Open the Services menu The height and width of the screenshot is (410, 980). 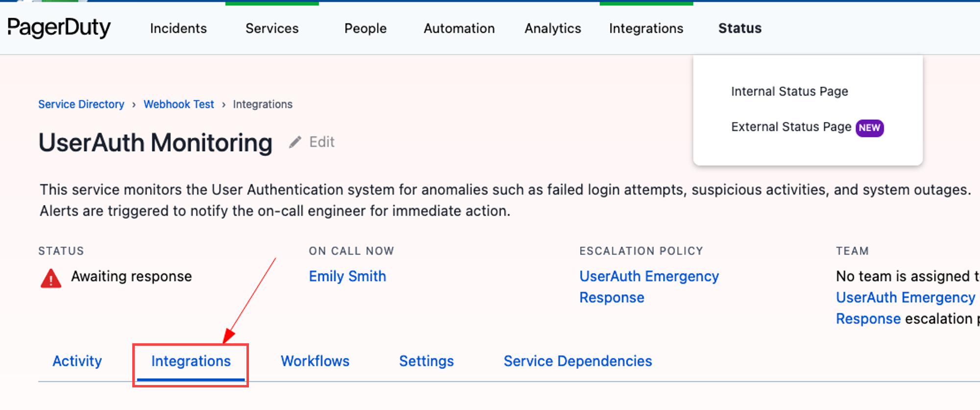[272, 28]
